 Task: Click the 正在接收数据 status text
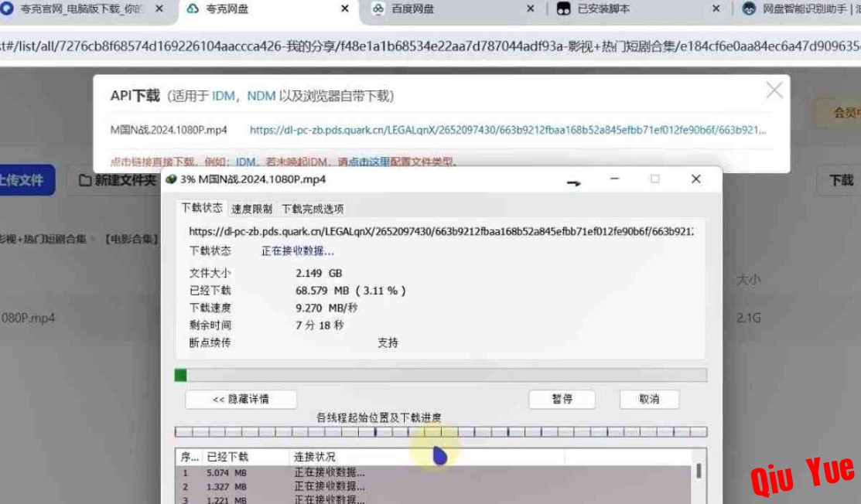[x=298, y=251]
